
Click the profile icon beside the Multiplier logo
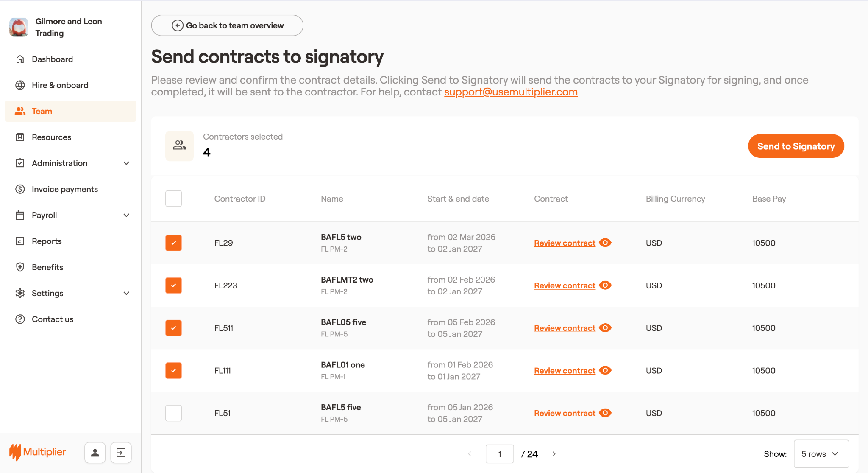95,453
